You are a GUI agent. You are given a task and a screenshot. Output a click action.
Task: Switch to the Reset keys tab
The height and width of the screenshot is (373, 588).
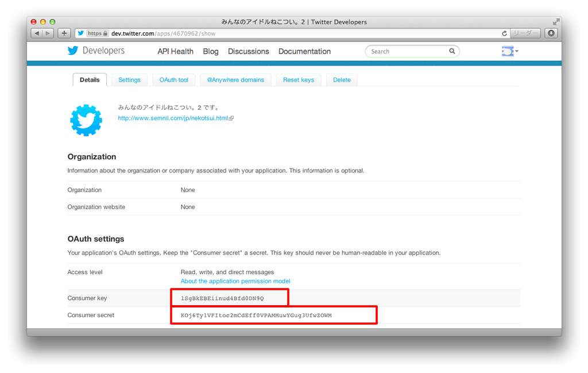299,80
